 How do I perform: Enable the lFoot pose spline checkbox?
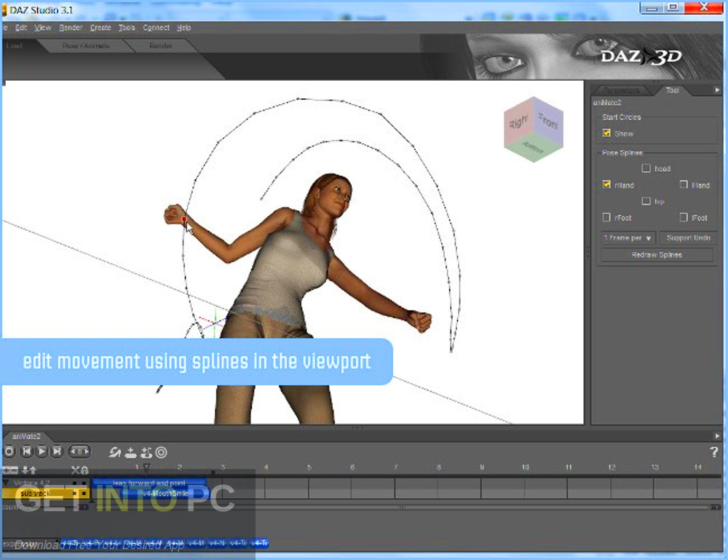click(x=684, y=217)
